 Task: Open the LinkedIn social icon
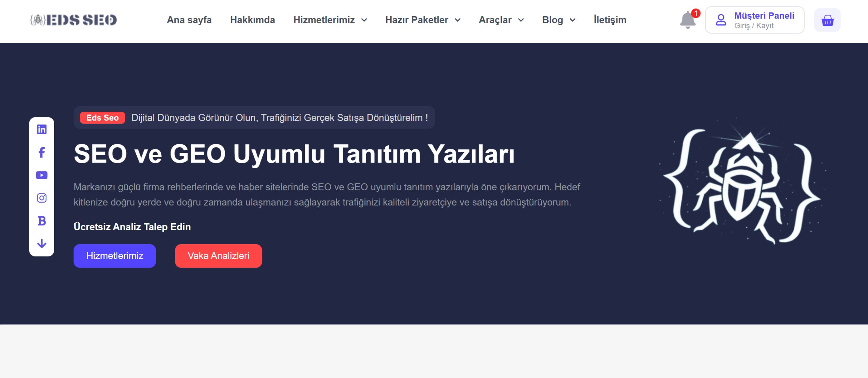coord(42,129)
